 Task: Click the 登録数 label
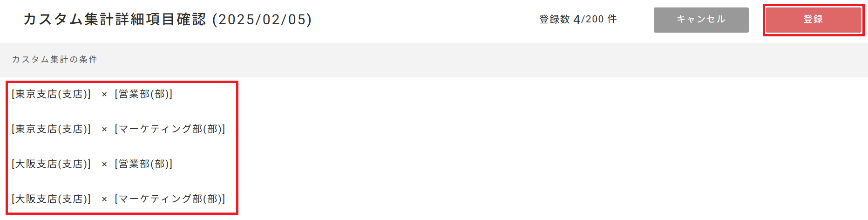pos(554,19)
